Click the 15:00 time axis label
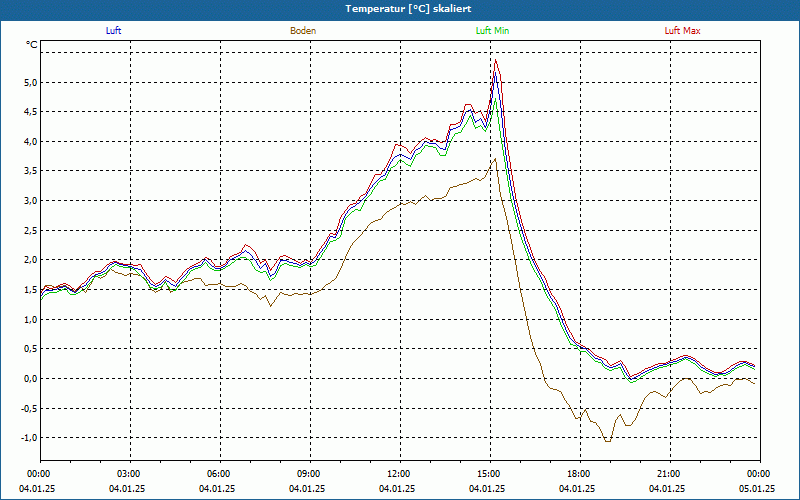The width and height of the screenshot is (800, 500). coord(490,474)
